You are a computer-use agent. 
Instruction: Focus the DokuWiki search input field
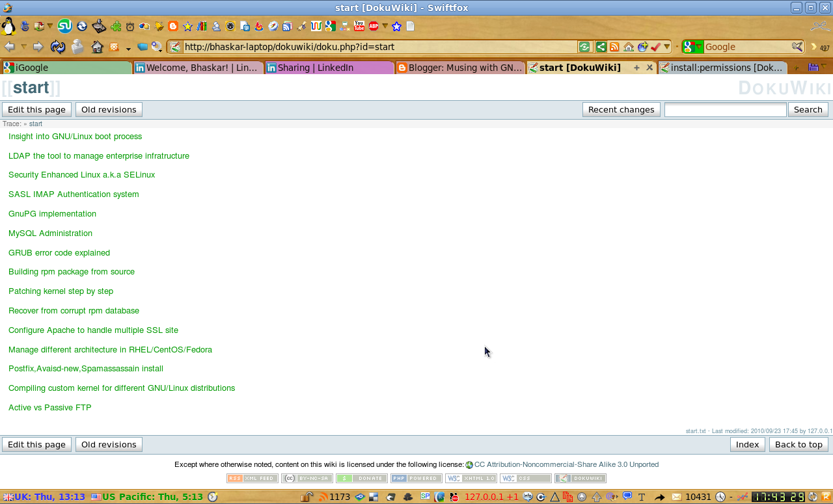pyautogui.click(x=726, y=109)
